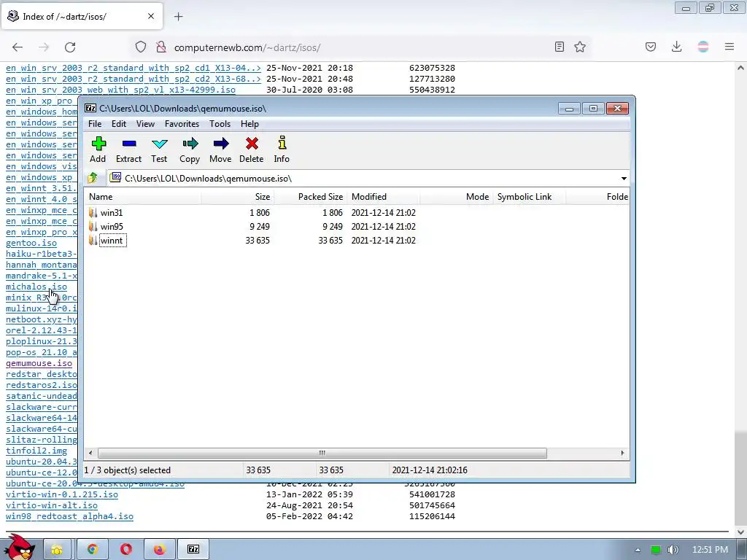The width and height of the screenshot is (747, 560).
Task: Click the taskbar clock 12:51 PM
Action: [x=710, y=550]
